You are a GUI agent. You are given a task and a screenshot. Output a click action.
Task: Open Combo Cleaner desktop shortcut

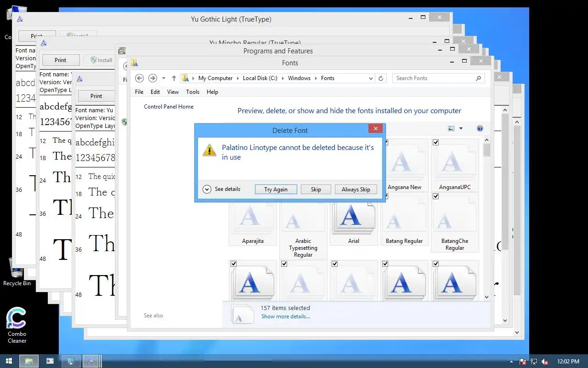pos(17,325)
